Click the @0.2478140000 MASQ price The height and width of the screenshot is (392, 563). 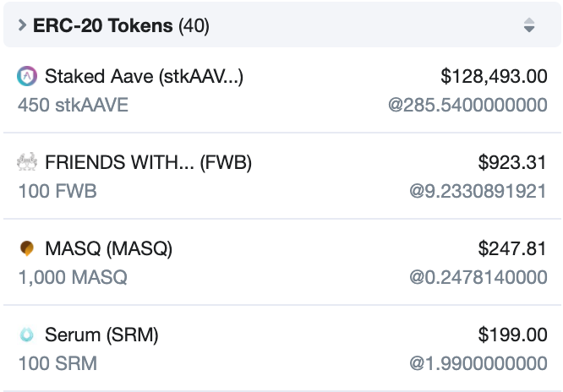[478, 277]
